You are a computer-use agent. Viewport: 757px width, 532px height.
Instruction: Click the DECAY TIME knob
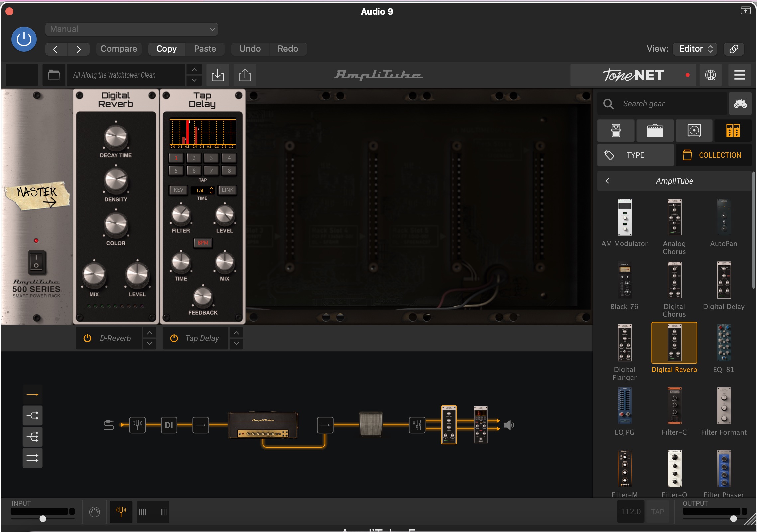click(x=116, y=137)
